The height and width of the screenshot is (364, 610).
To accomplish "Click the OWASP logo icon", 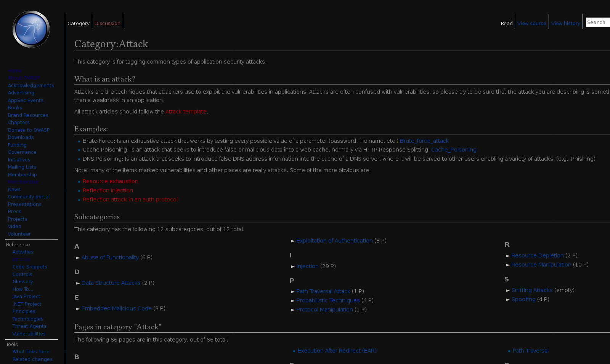I will tap(31, 29).
